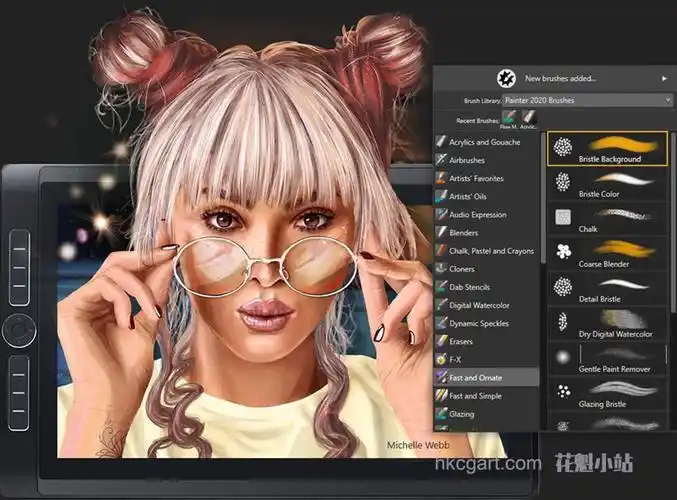The width and height of the screenshot is (677, 500).
Task: Select the Airbrushes category icon
Action: click(x=440, y=161)
